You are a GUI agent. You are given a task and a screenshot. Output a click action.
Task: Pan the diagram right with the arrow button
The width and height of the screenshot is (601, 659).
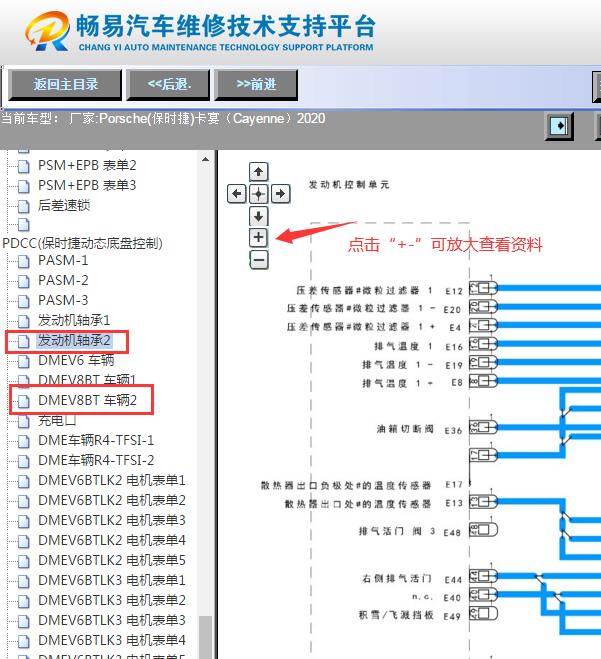click(280, 194)
